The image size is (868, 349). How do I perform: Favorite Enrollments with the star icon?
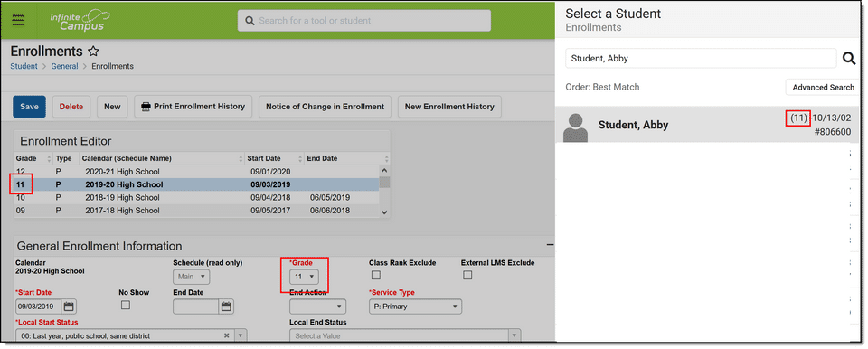coord(93,52)
